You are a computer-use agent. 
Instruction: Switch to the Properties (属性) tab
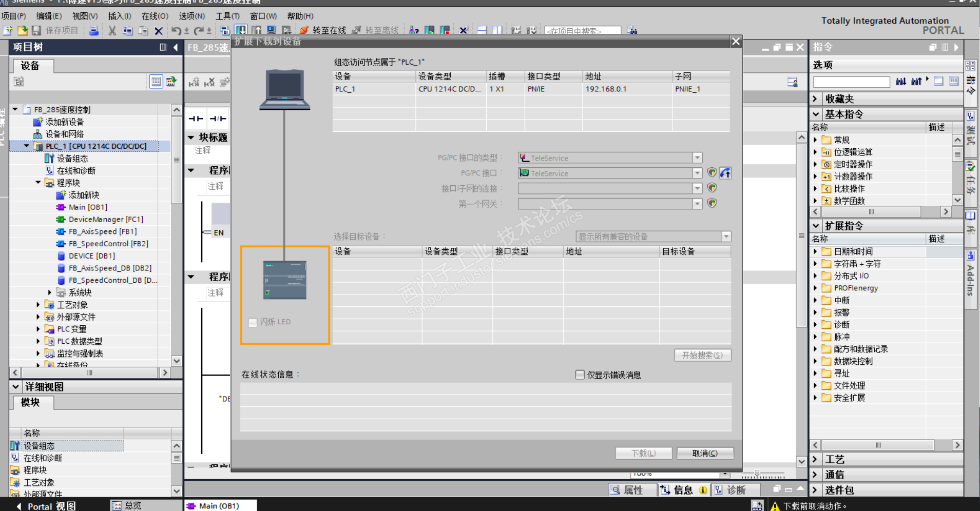point(632,490)
